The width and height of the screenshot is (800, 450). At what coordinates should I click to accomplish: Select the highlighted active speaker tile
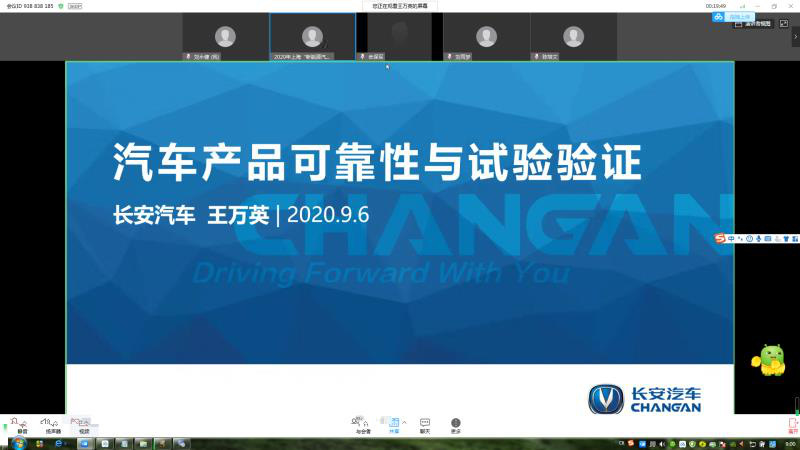pyautogui.click(x=312, y=37)
